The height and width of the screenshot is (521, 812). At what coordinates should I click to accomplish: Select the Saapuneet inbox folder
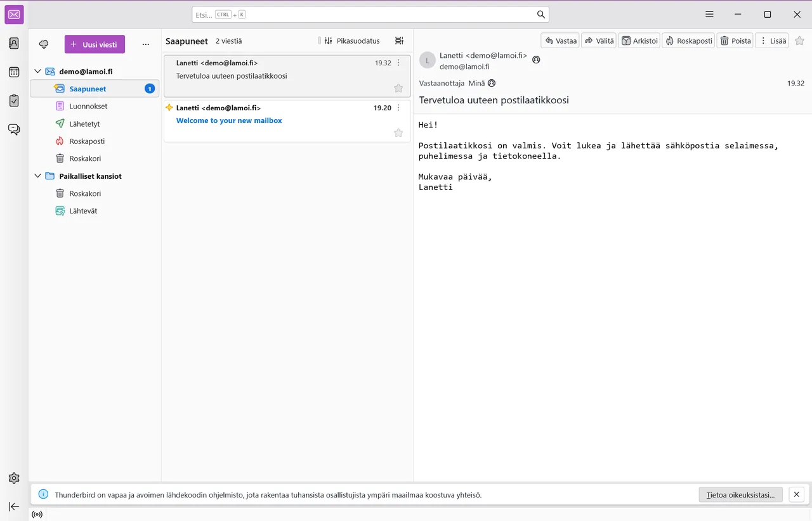point(95,89)
